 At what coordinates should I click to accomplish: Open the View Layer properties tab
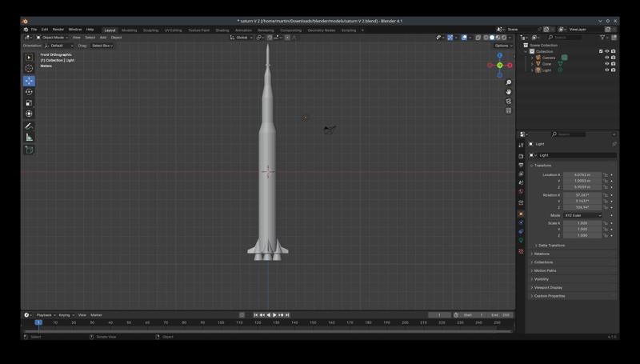pos(521,174)
